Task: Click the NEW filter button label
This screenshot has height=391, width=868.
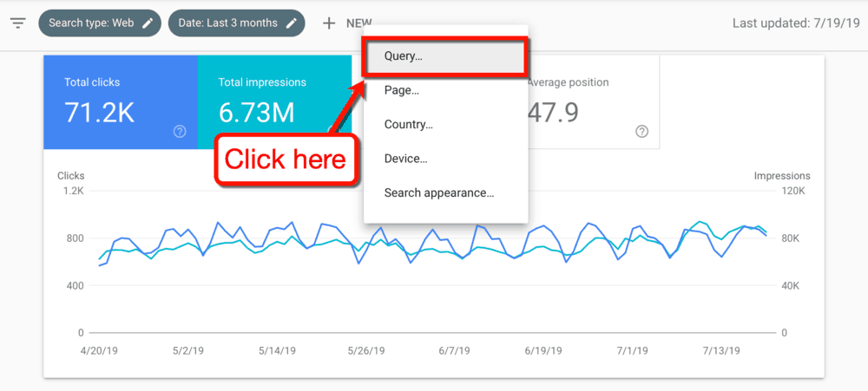Action: pyautogui.click(x=358, y=23)
